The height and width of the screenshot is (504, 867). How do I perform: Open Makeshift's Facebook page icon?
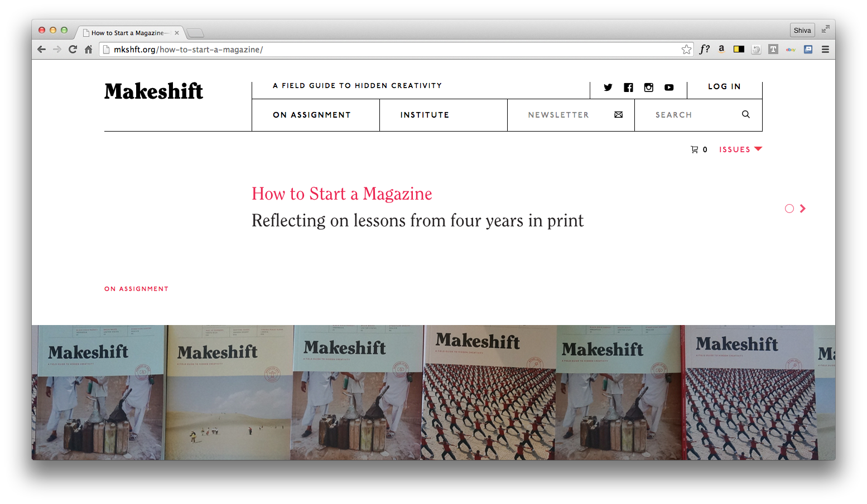(x=628, y=88)
